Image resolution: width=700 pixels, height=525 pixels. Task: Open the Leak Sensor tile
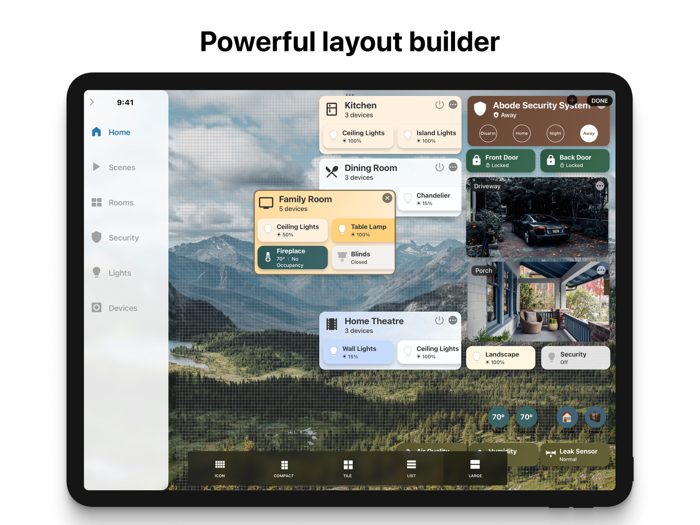point(575,455)
